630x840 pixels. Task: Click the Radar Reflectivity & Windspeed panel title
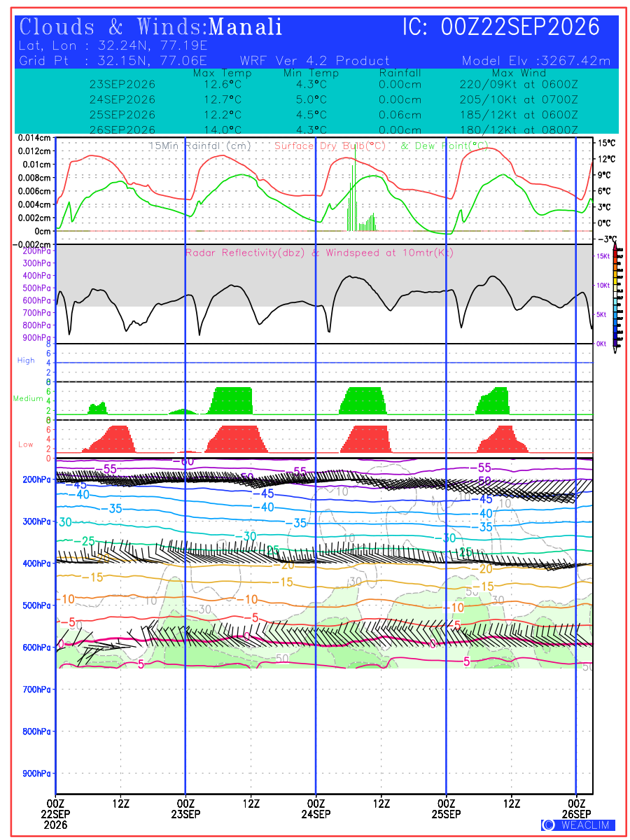coord(319,253)
